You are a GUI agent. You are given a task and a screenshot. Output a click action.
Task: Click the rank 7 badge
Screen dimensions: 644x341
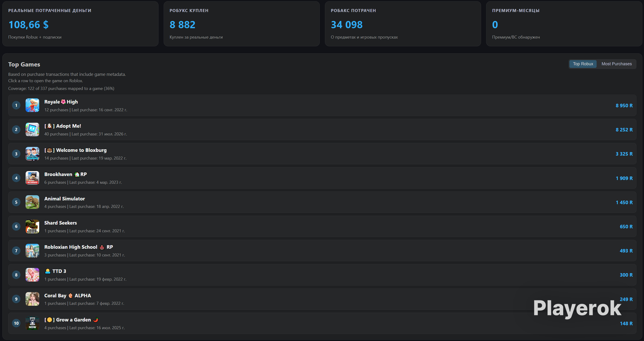[16, 251]
